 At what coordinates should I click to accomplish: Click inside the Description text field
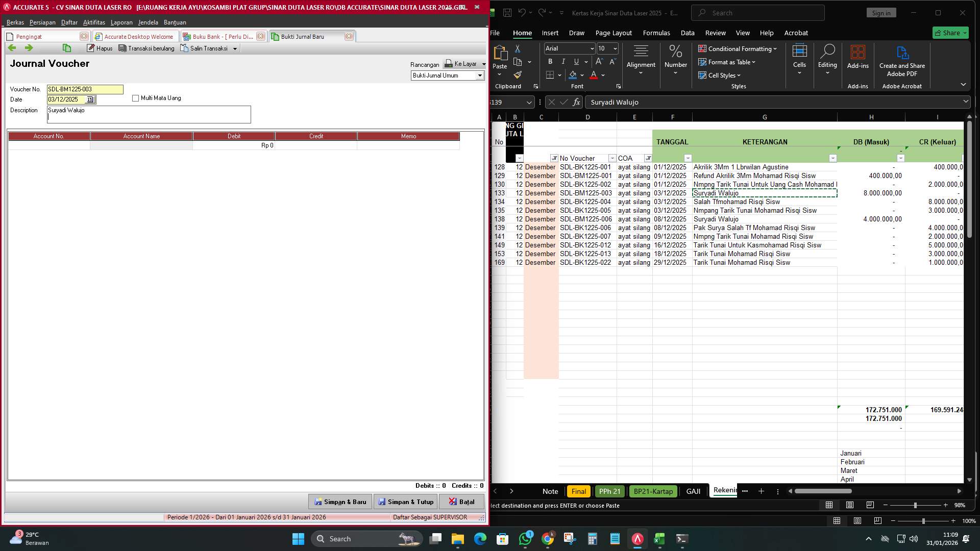149,114
